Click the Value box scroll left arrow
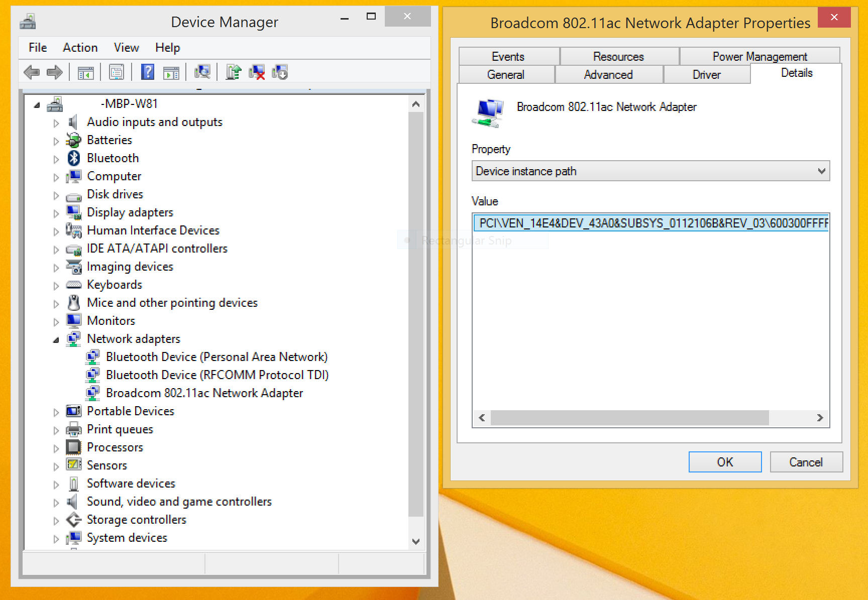This screenshot has width=868, height=600. [x=482, y=418]
